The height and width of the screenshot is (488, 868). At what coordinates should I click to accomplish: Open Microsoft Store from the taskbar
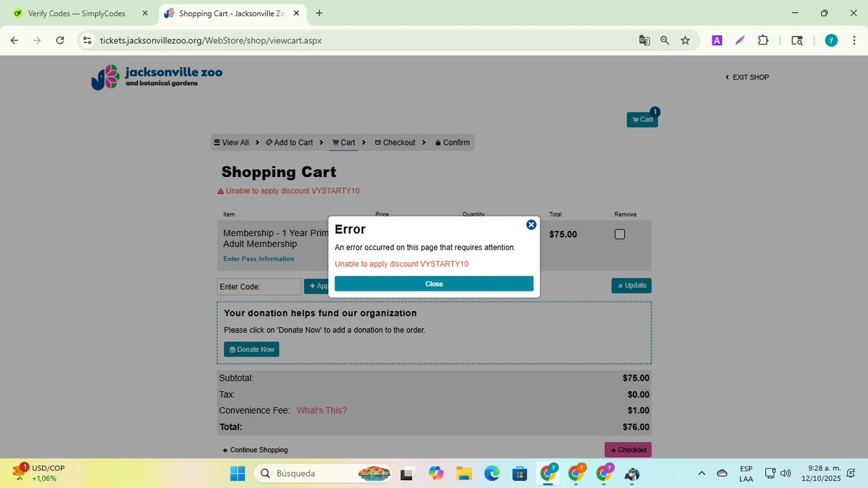[x=520, y=474]
